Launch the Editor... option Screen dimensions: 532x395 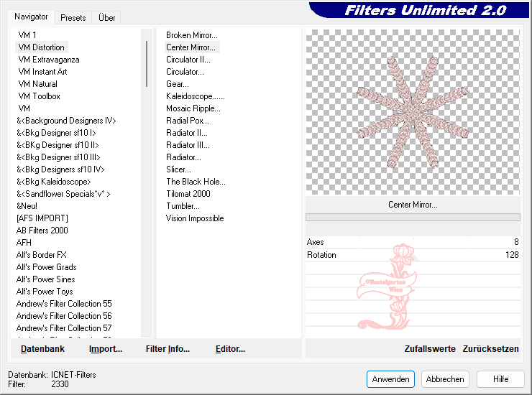pyautogui.click(x=230, y=349)
